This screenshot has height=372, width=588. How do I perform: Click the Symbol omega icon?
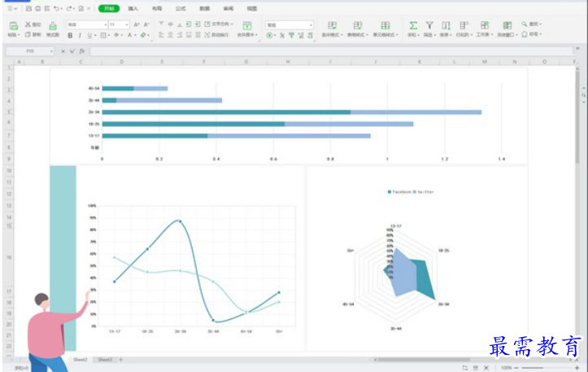pos(525,34)
